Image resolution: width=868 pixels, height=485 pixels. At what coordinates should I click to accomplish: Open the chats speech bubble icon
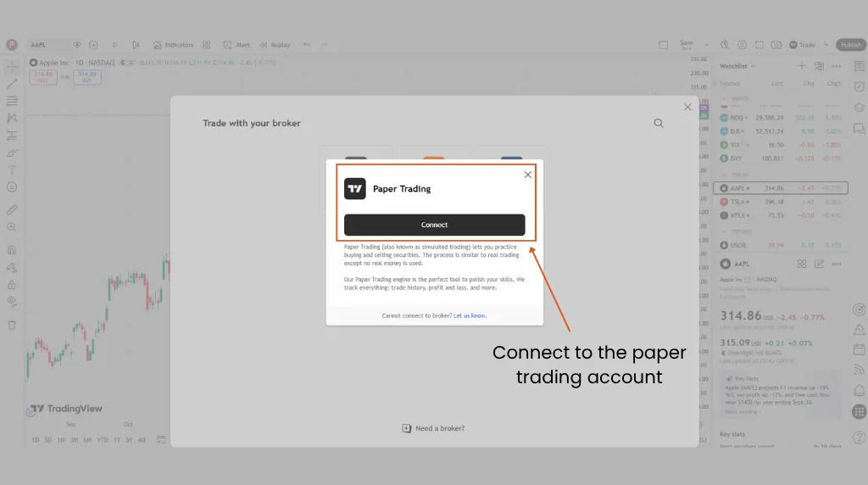coord(860,128)
